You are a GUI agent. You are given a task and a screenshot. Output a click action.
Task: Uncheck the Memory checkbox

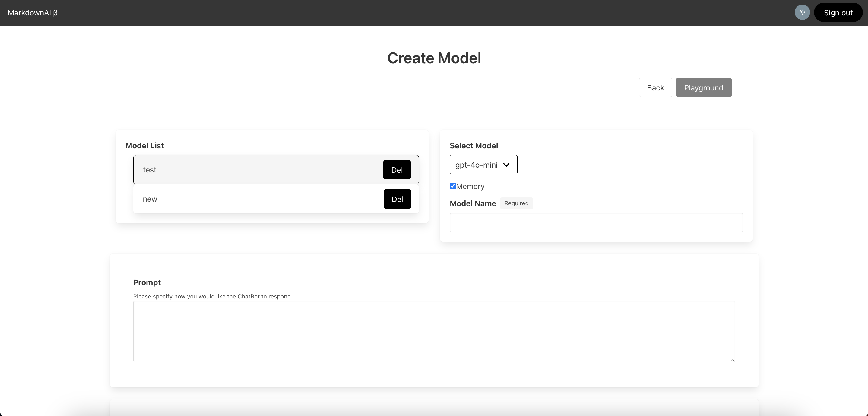coord(452,186)
